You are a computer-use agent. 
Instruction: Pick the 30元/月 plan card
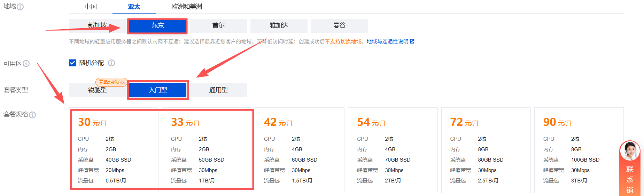114,150
